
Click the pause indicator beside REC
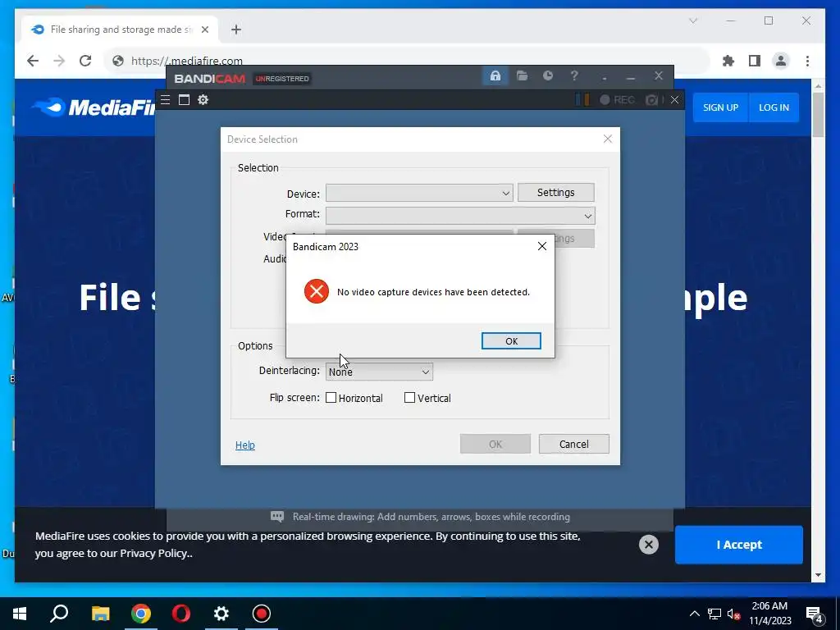[x=582, y=100]
